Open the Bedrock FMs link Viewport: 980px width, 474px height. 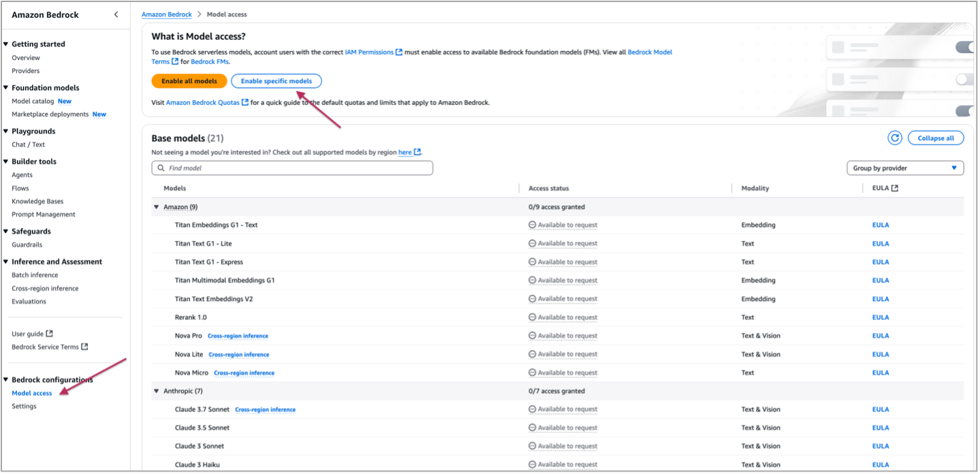click(210, 62)
